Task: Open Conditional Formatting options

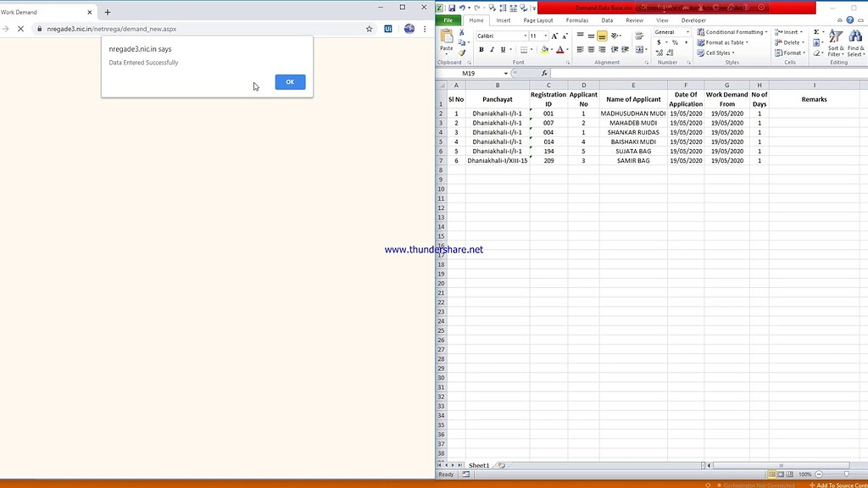Action: (x=731, y=31)
